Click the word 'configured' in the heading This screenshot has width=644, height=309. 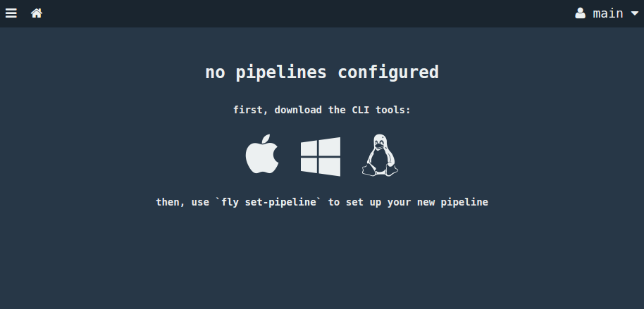click(x=388, y=72)
